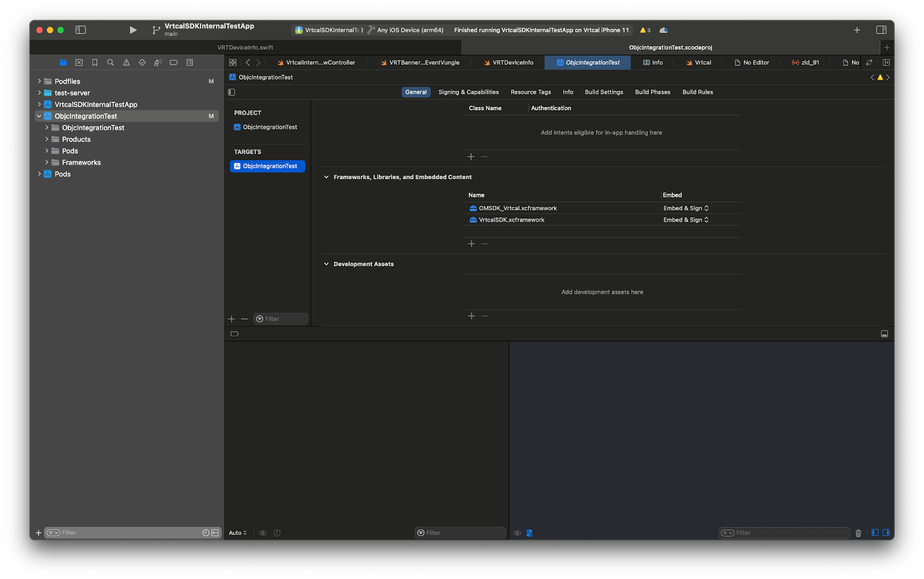Add a new target with plus

pos(232,319)
